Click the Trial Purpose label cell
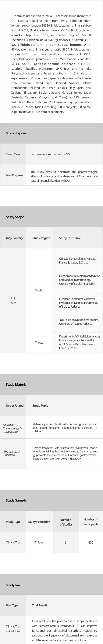This screenshot has width=103, height=644. click(14, 175)
